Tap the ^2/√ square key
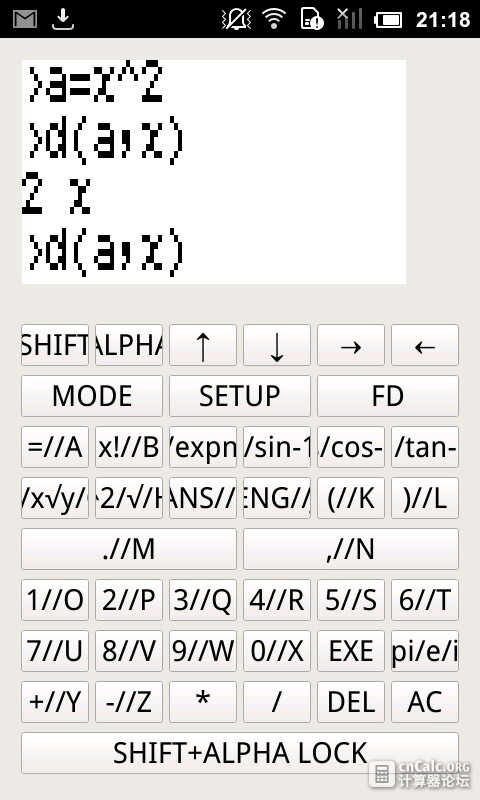The image size is (480, 800). [x=129, y=498]
